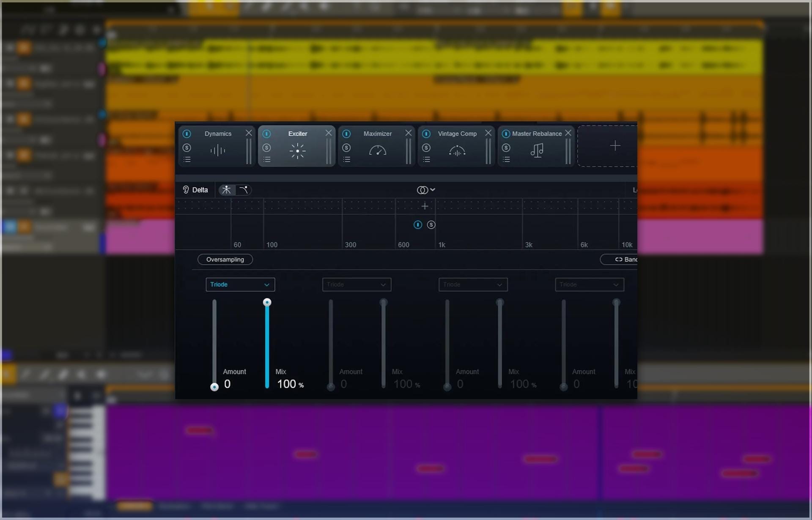Viewport: 812px width, 520px height.
Task: Open the Master Rebalance preset list
Action: coord(506,159)
